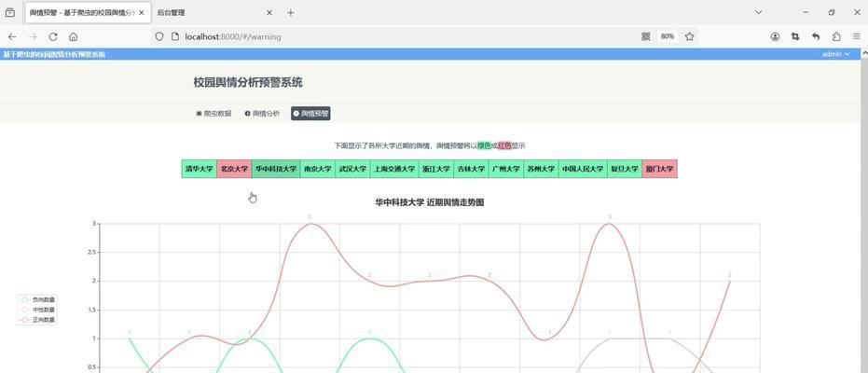This screenshot has width=868, height=373.
Task: Select 广州大学 university button
Action: pyautogui.click(x=506, y=169)
